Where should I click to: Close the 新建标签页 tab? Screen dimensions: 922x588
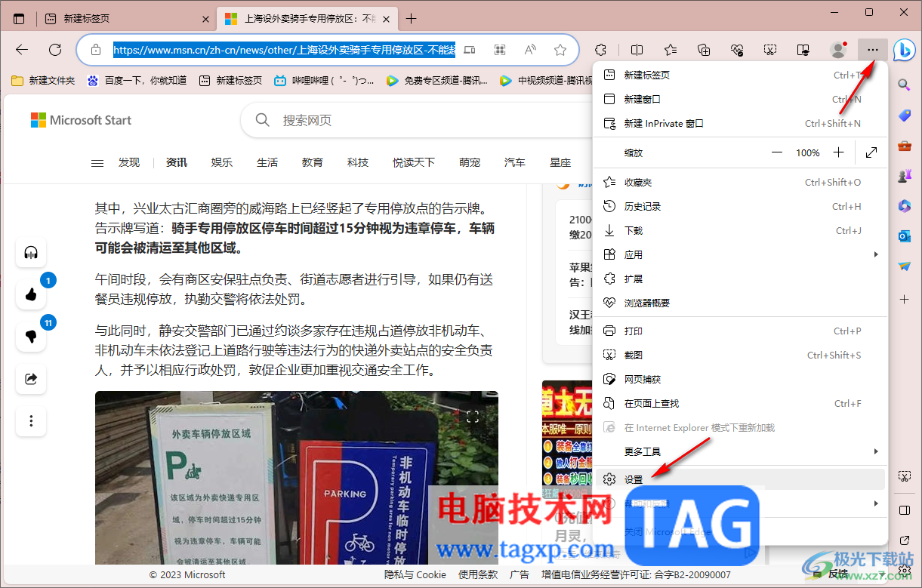(x=206, y=19)
